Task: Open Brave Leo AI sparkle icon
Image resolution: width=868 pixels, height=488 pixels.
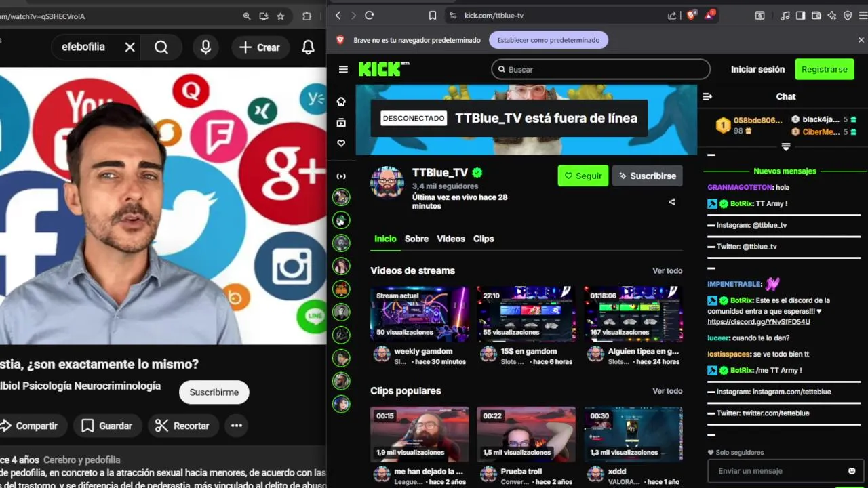Action: coord(831,15)
